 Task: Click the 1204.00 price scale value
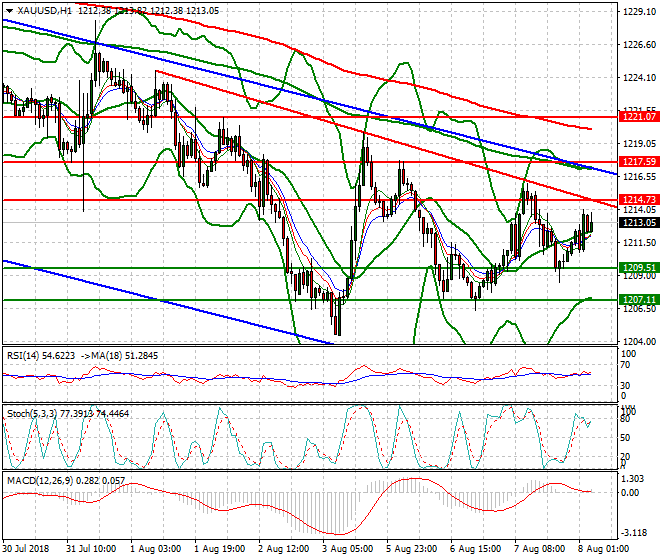point(639,341)
